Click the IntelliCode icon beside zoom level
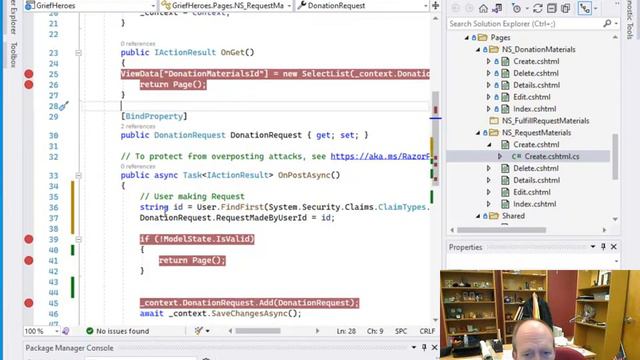 pos(66,331)
